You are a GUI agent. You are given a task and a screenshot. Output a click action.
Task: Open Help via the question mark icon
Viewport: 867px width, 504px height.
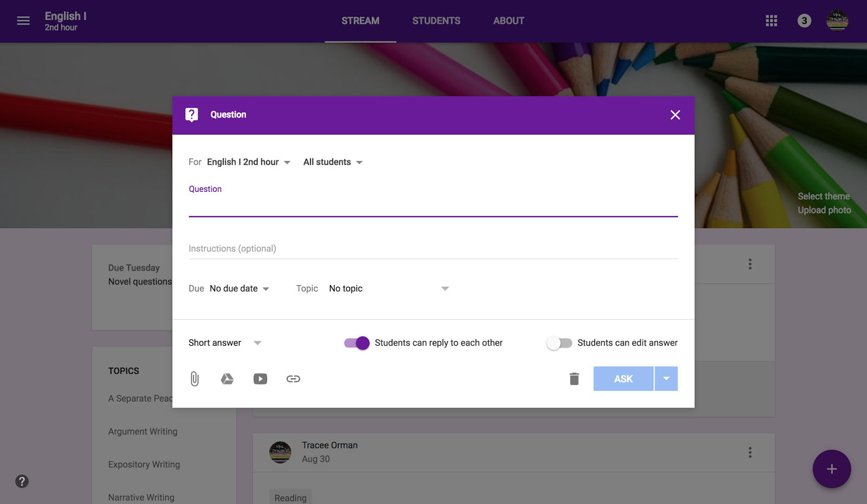[22, 481]
